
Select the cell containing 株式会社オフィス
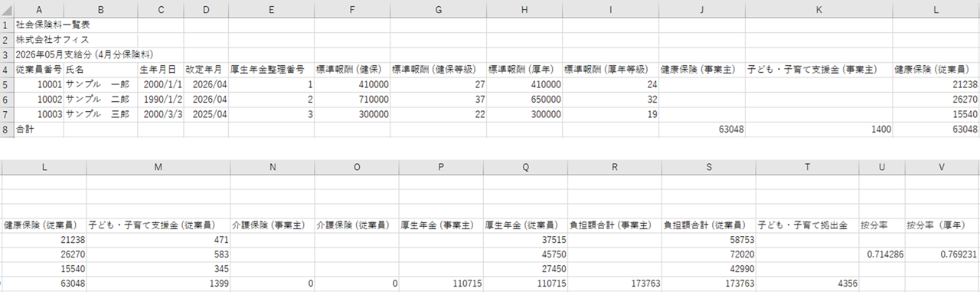39,39
